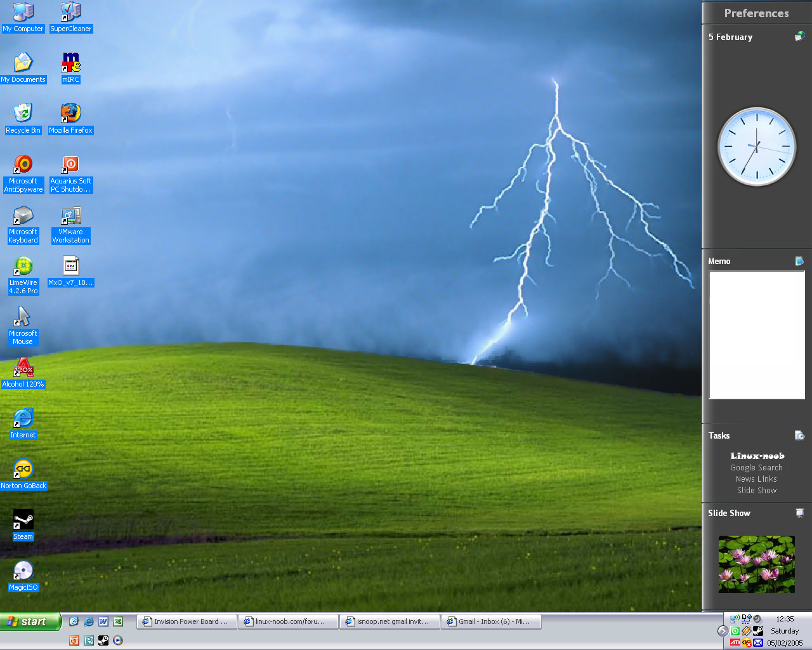Open Preferences at the top of the sidebar

point(756,13)
